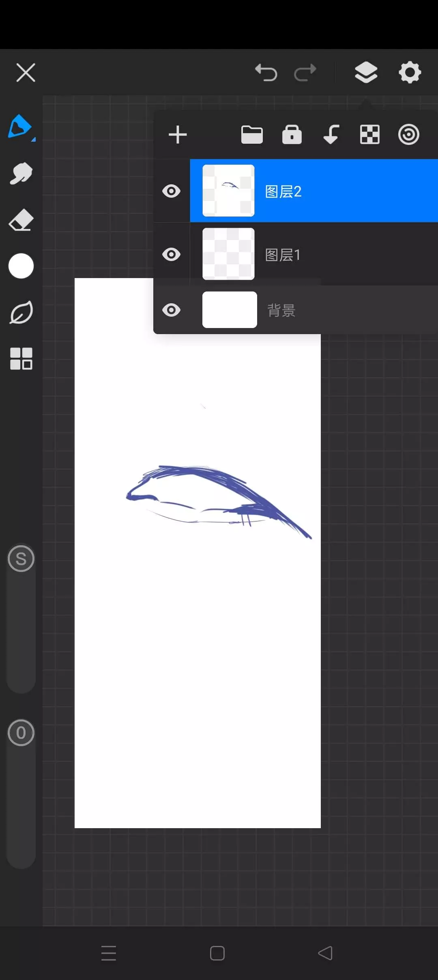The height and width of the screenshot is (980, 438).
Task: Select the eraser tool
Action: [x=21, y=220]
